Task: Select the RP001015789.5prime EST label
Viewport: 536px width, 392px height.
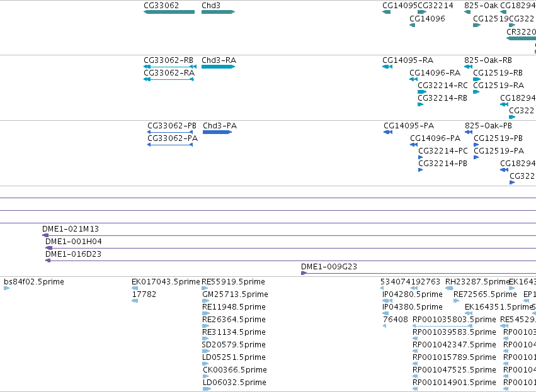Action: [454, 357]
